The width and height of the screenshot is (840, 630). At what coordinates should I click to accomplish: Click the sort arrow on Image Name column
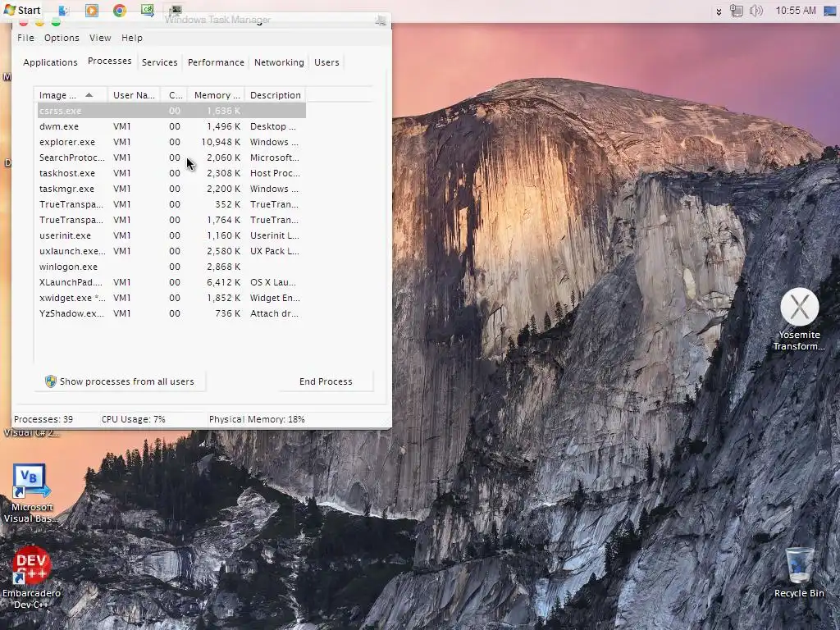point(89,95)
